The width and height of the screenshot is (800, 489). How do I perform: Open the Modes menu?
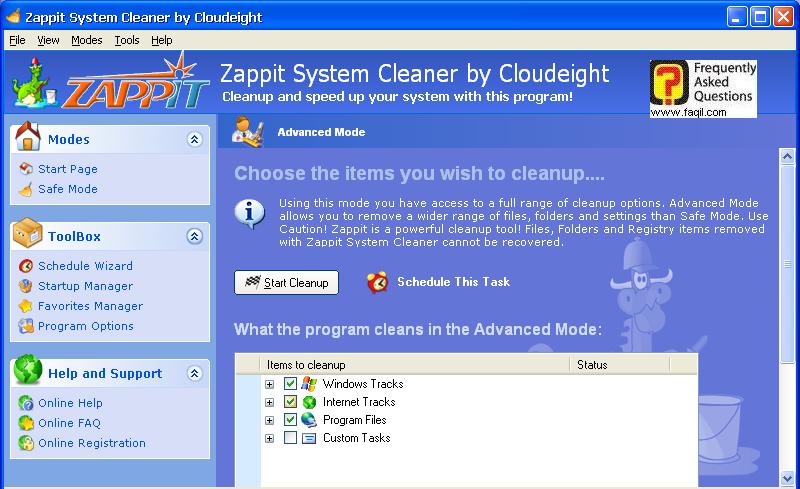coord(86,40)
